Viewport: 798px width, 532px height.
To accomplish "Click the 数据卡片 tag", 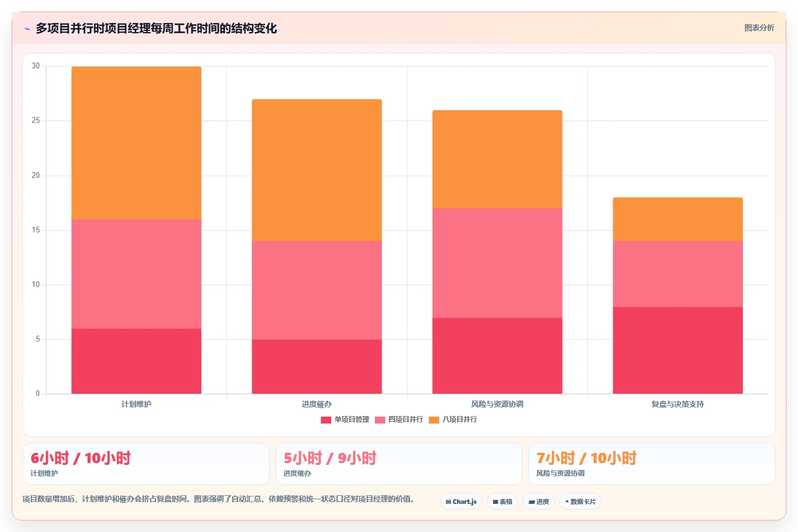I will [x=580, y=502].
